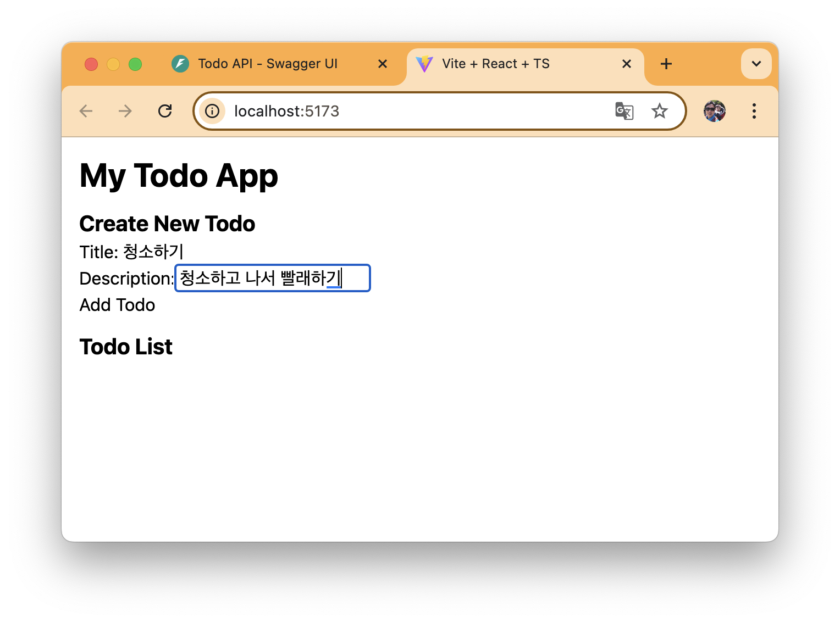This screenshot has width=840, height=623.
Task: Click the Description: label
Action: (127, 279)
